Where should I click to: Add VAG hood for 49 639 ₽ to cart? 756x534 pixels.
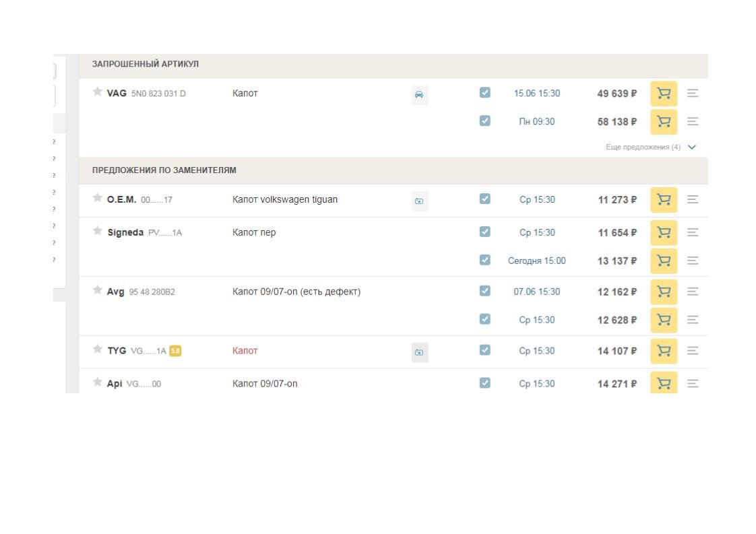(664, 94)
